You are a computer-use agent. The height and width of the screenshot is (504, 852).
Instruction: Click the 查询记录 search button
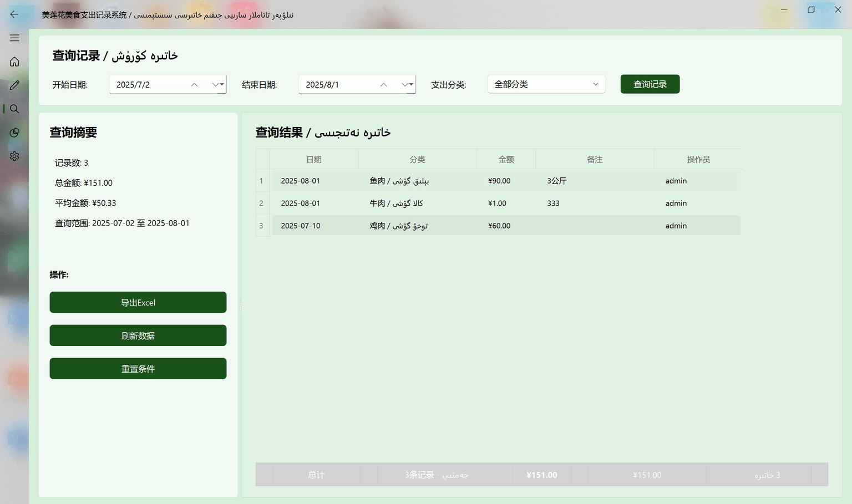click(x=650, y=84)
